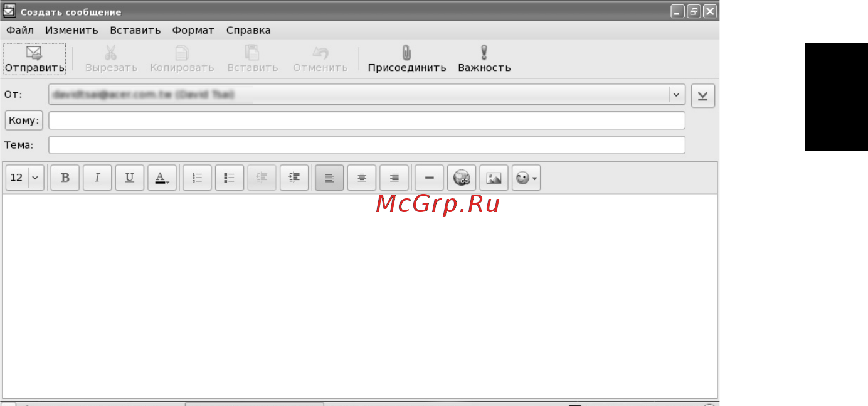This screenshot has width=868, height=406.
Task: Insert a hyperlink with globe icon
Action: [x=462, y=178]
